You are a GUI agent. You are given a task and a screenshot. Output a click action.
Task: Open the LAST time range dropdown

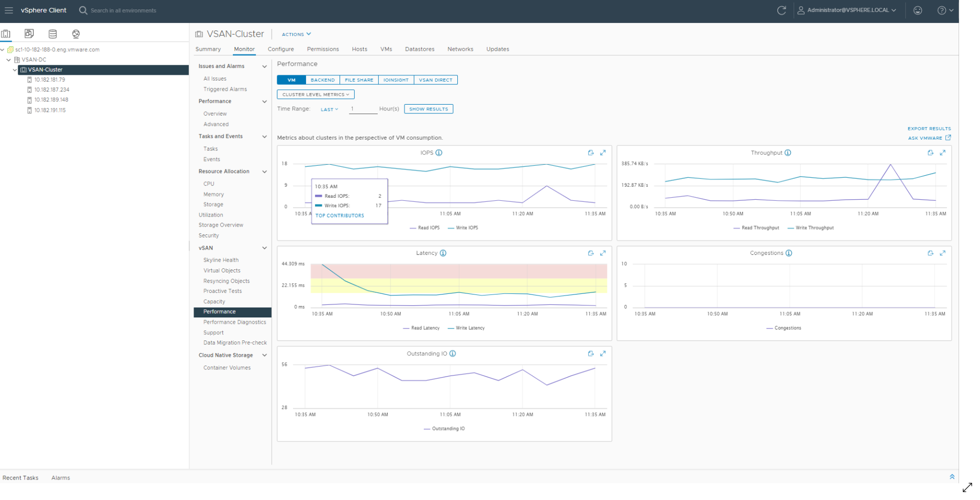[329, 109]
